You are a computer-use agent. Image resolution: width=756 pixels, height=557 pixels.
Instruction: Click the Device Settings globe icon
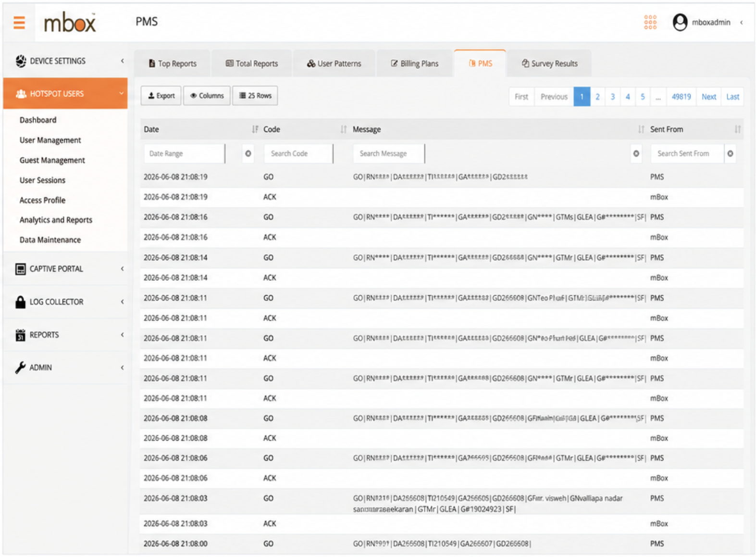click(21, 61)
